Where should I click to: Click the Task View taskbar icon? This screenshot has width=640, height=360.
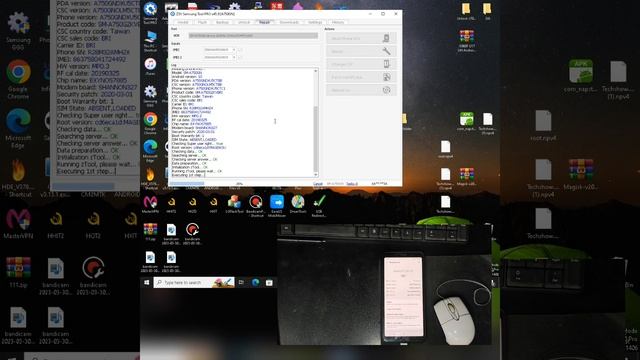pos(241,282)
